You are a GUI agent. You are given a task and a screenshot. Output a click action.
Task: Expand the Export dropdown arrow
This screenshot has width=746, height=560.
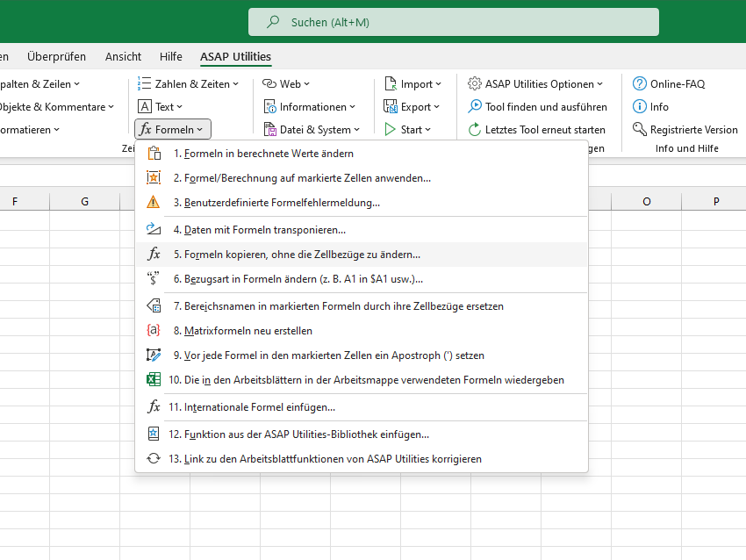click(x=437, y=106)
